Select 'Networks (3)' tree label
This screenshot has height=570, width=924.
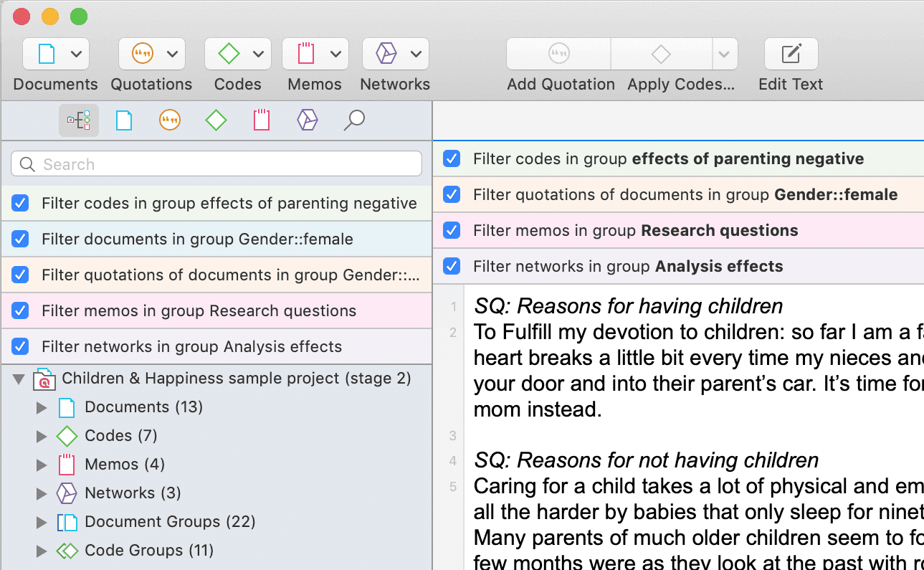tap(133, 493)
